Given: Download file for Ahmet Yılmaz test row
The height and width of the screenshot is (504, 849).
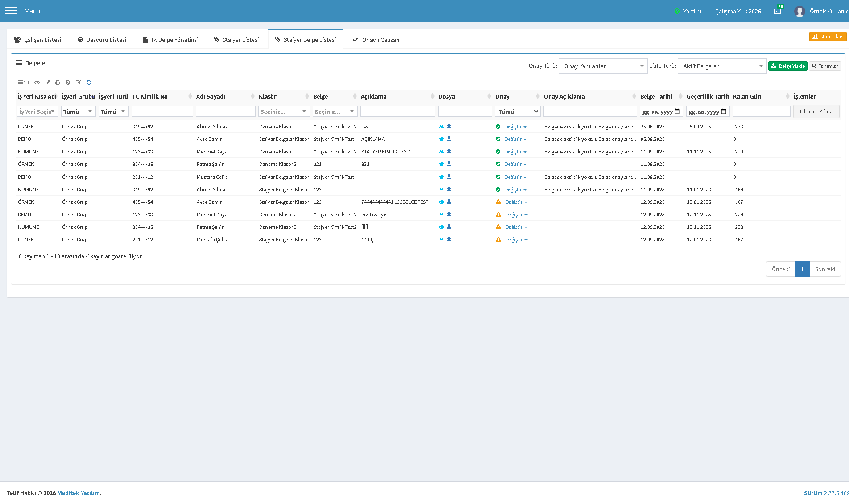Looking at the screenshot, I should (x=449, y=127).
